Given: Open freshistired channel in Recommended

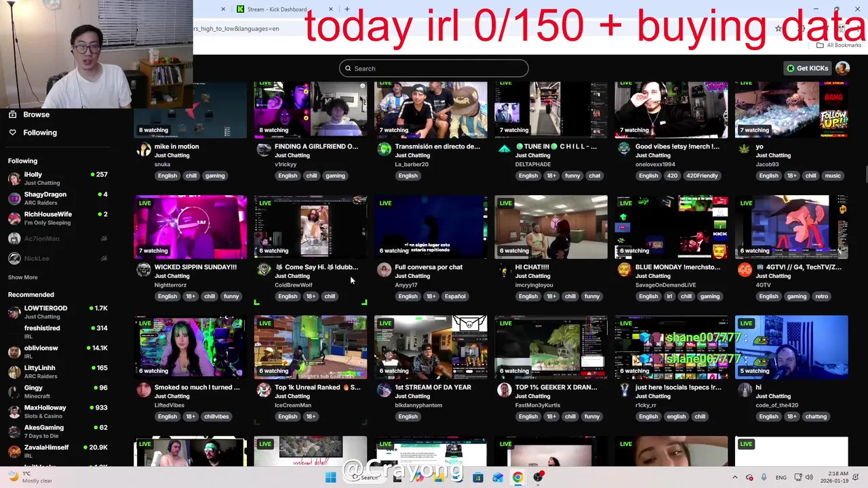Looking at the screenshot, I should pos(58,331).
